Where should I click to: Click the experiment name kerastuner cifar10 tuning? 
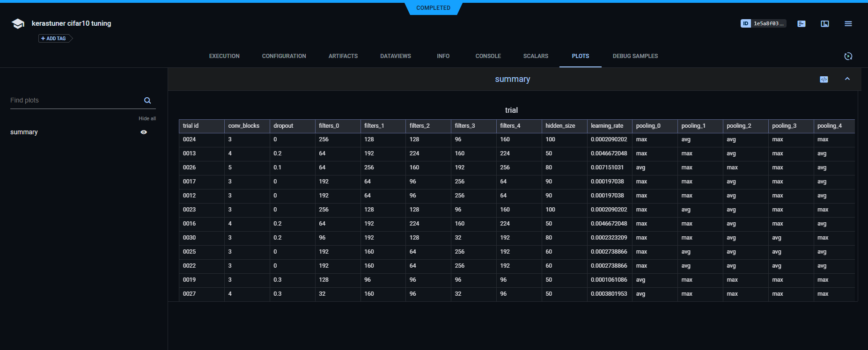click(x=71, y=23)
